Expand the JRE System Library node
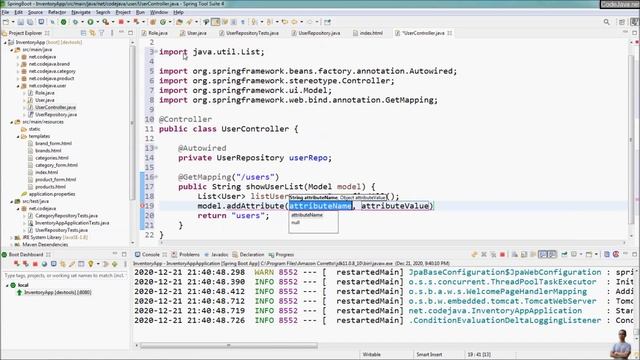Viewport: 640px width, 360px height. (x=11, y=237)
